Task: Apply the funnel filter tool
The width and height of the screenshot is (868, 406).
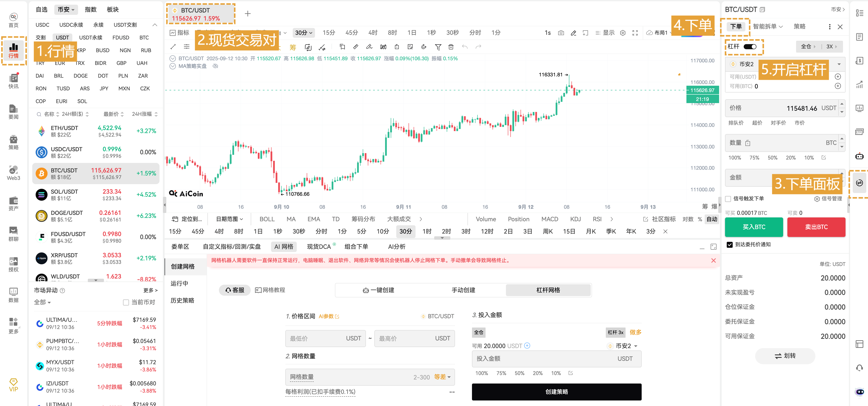Action: click(x=438, y=47)
